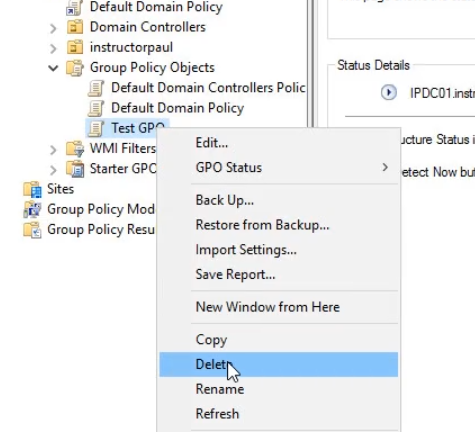
Task: Select Import Settings... menu entry
Action: (278, 250)
